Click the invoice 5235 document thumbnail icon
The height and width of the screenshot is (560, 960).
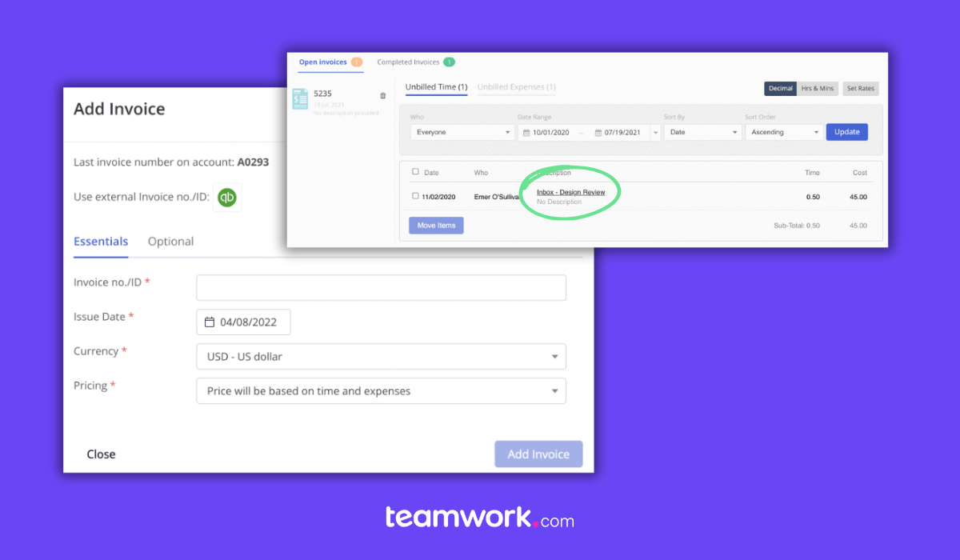point(300,98)
